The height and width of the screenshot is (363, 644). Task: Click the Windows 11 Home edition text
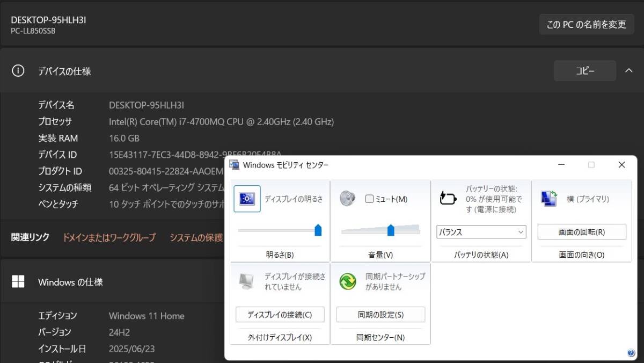pos(147,316)
